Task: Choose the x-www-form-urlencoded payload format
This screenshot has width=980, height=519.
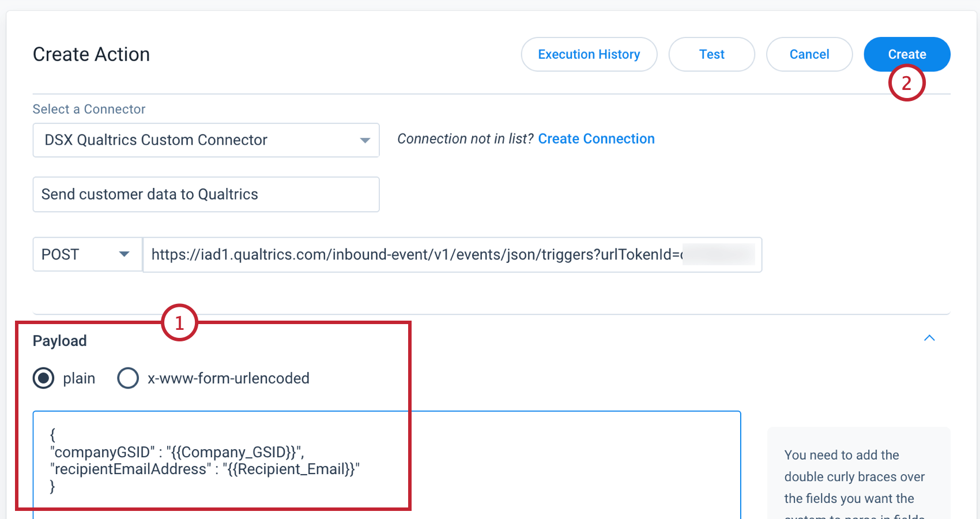Action: [x=128, y=378]
